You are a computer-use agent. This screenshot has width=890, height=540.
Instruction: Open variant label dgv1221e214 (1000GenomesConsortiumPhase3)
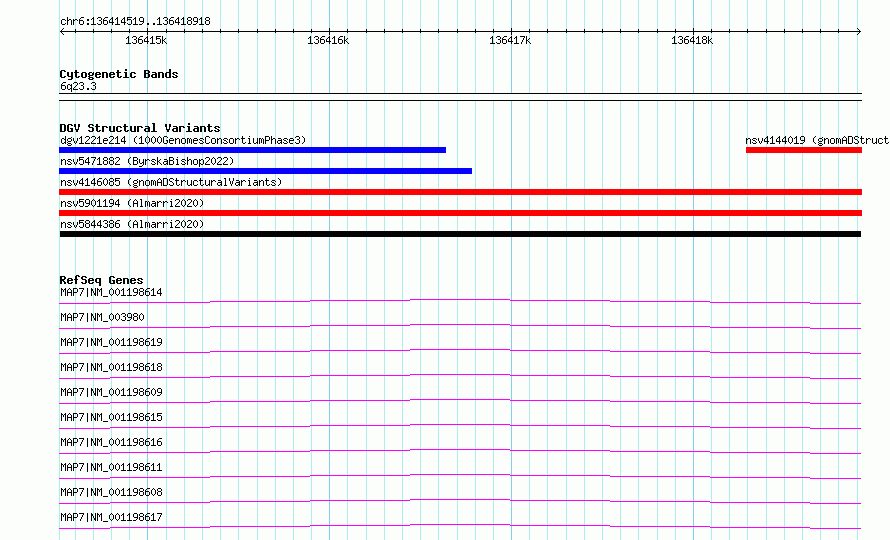pyautogui.click(x=183, y=140)
